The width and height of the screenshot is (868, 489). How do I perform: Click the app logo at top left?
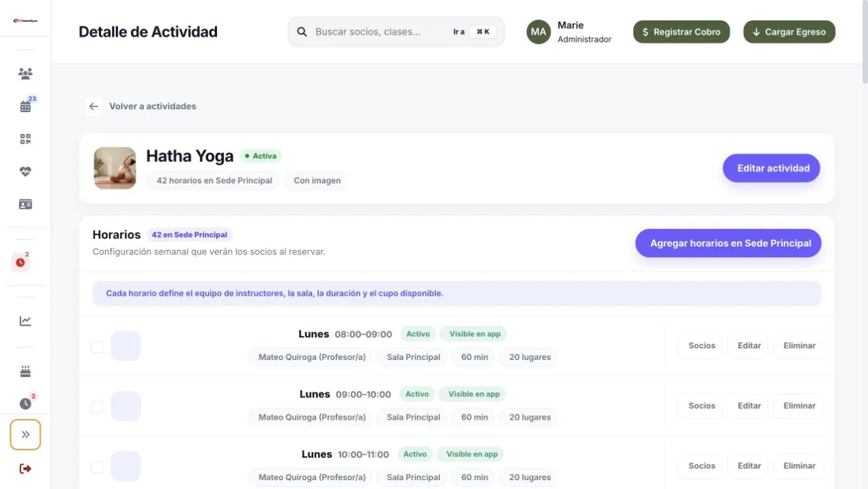click(x=25, y=20)
